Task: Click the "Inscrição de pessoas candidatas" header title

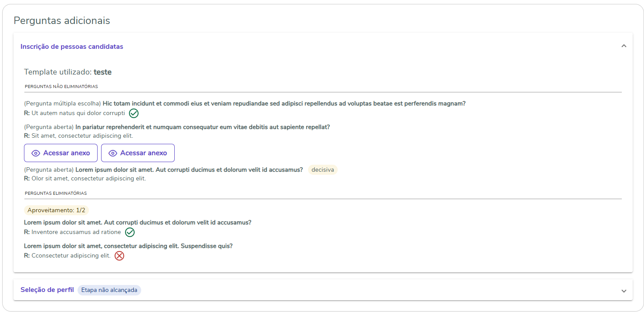Action: point(72,47)
